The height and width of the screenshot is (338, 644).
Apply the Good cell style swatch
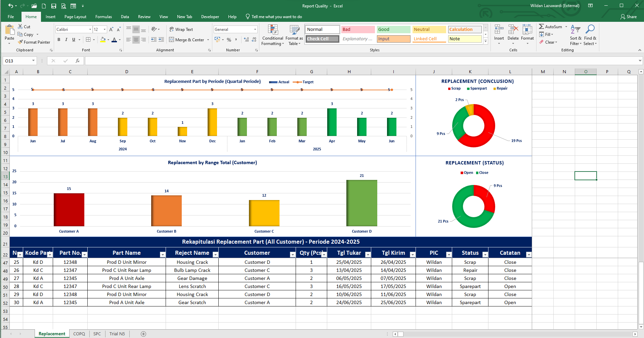pos(393,30)
